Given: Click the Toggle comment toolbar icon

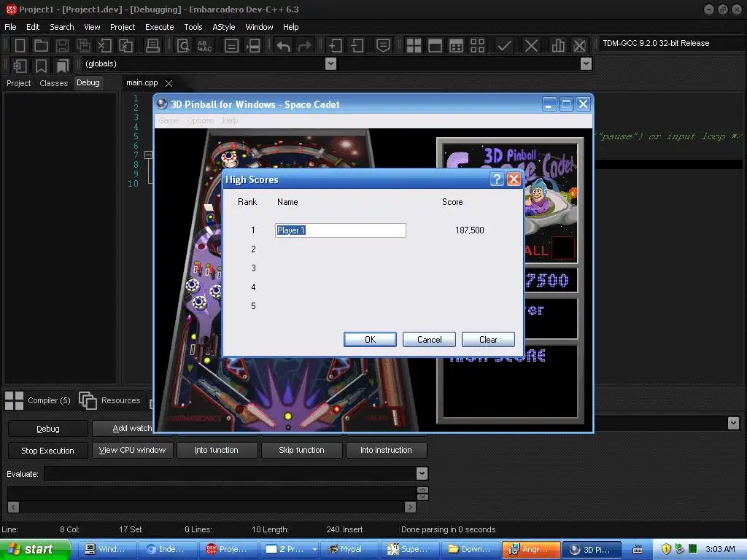Looking at the screenshot, I should click(383, 46).
